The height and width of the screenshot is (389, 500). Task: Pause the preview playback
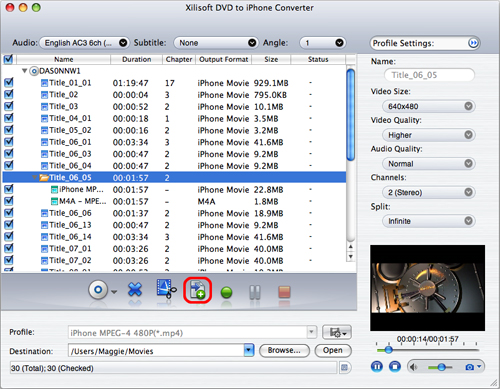(377, 367)
